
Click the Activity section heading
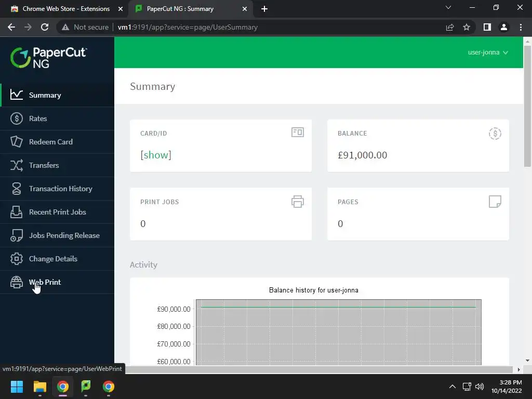[x=143, y=264]
